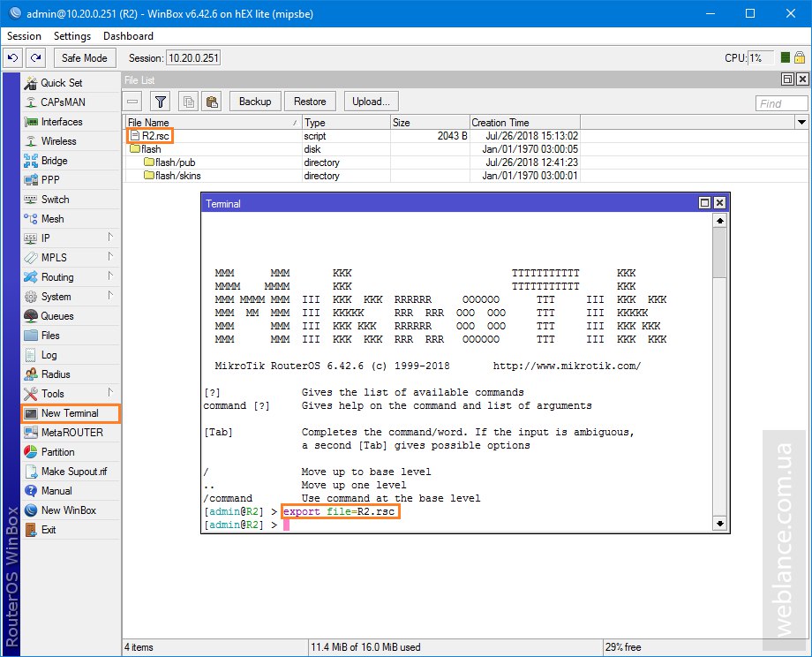
Task: Open the Queues section
Action: [71, 316]
